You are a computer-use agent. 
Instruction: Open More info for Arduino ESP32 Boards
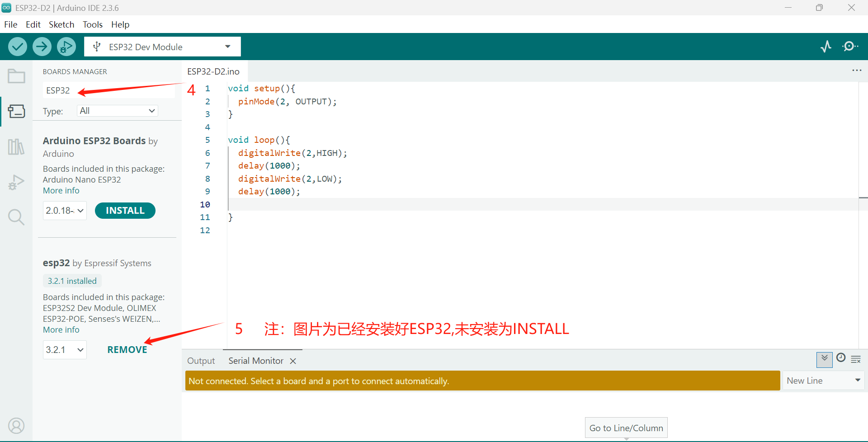point(61,191)
